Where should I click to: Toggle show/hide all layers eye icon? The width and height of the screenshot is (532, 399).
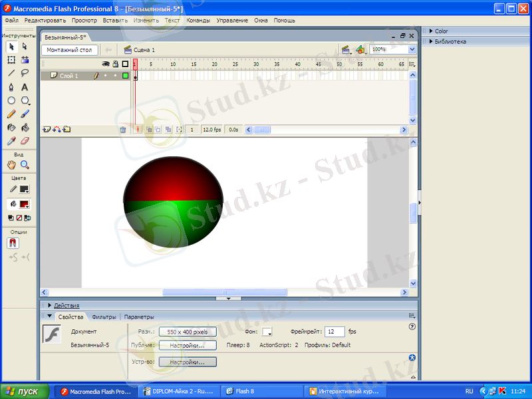pos(105,65)
